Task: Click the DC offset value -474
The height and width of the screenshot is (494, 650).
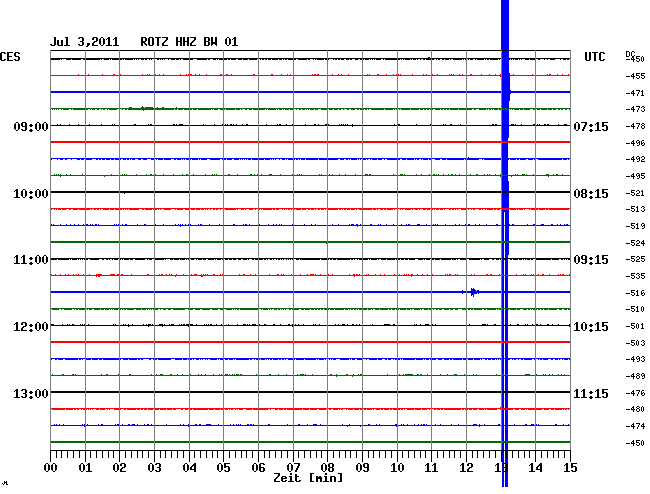Action: click(635, 426)
